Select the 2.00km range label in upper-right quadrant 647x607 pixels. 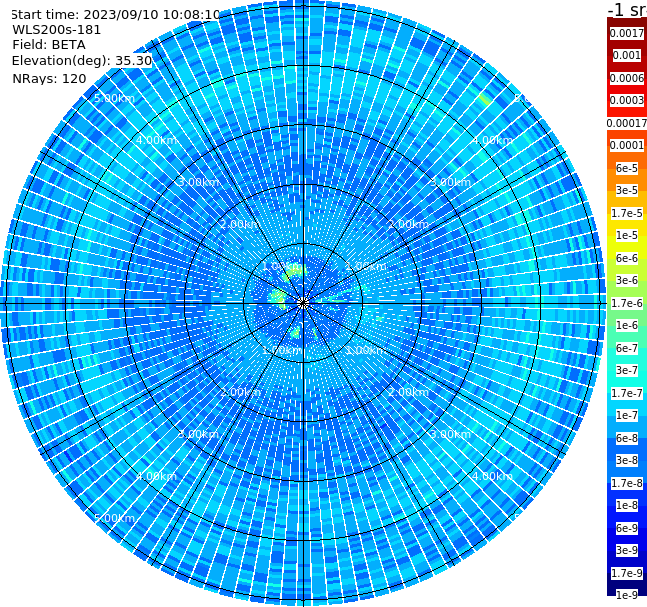click(408, 224)
